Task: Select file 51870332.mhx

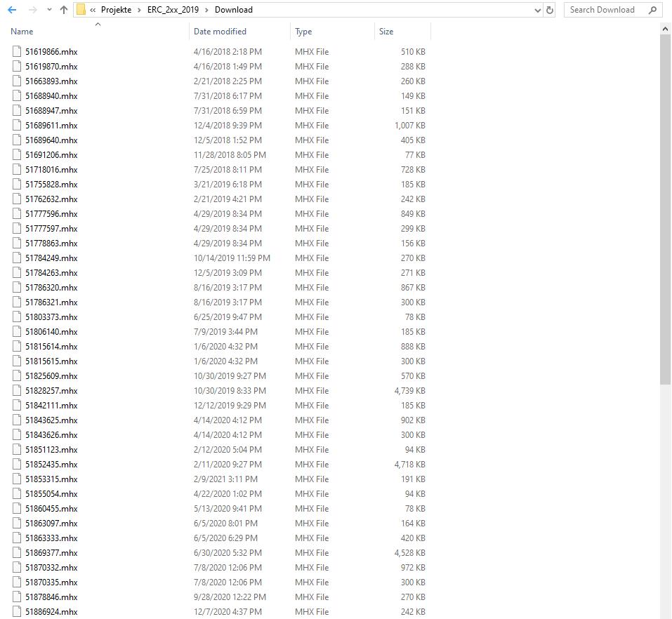Action: [x=51, y=567]
